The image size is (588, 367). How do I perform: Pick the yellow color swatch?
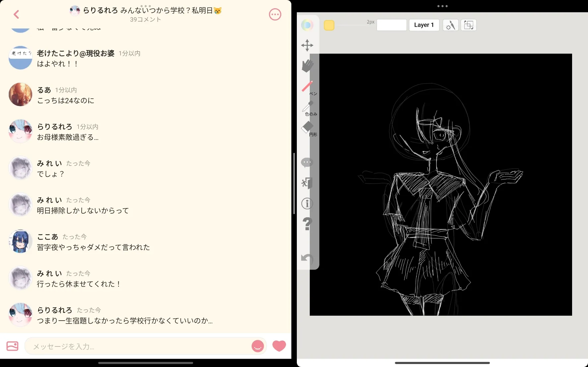329,25
